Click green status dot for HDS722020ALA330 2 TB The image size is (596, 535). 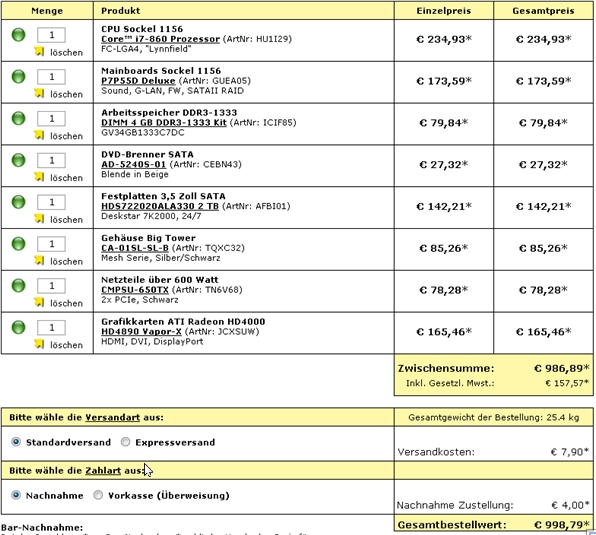click(x=18, y=202)
